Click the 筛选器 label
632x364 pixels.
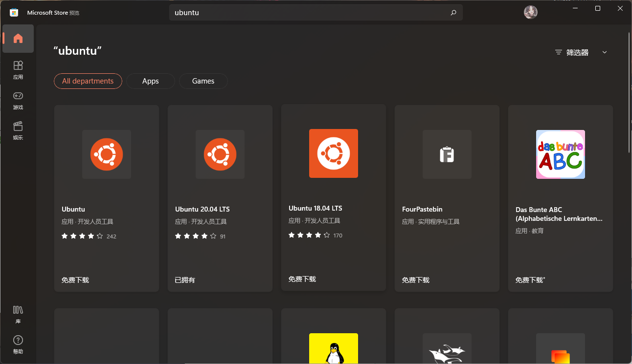578,52
